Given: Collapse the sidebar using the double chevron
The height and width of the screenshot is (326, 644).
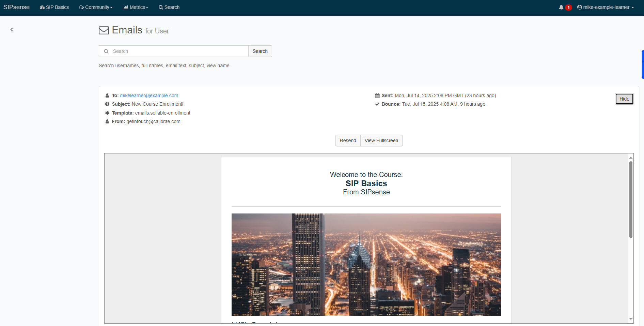Looking at the screenshot, I should point(12,30).
